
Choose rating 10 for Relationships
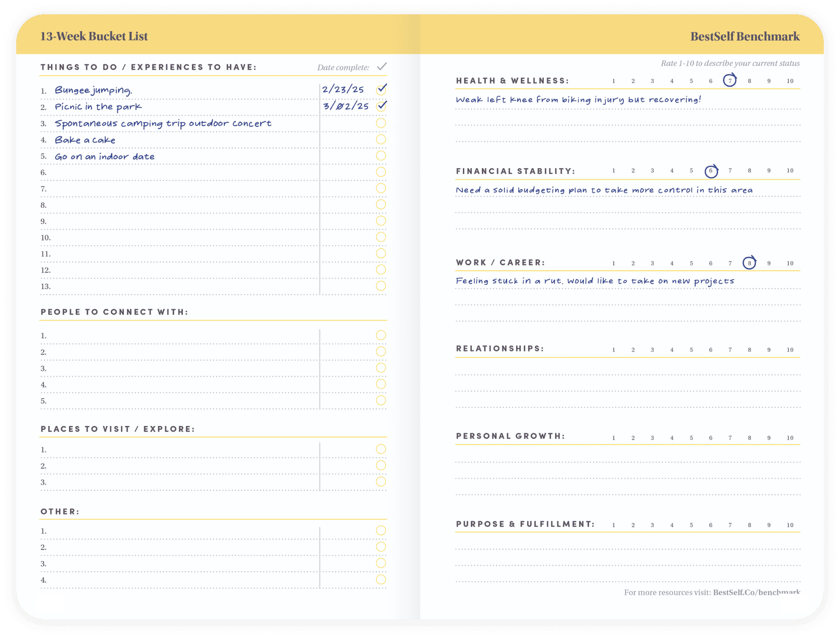pos(790,350)
